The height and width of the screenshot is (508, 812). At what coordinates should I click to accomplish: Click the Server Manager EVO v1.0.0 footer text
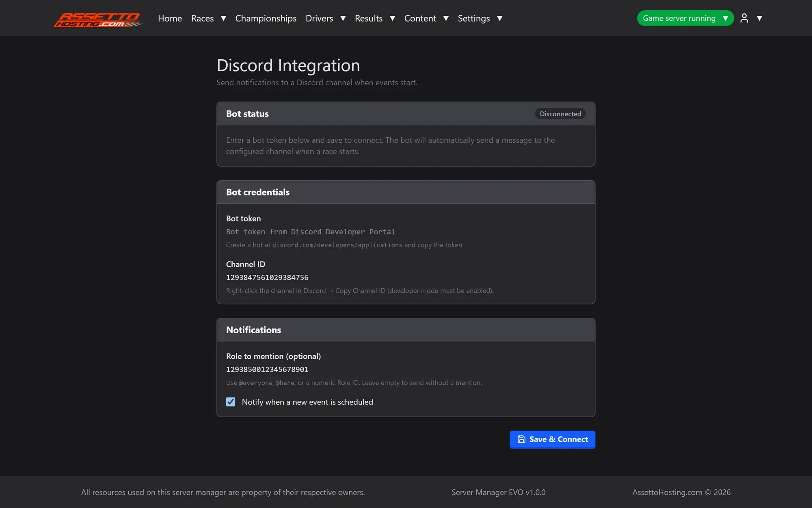pos(499,492)
